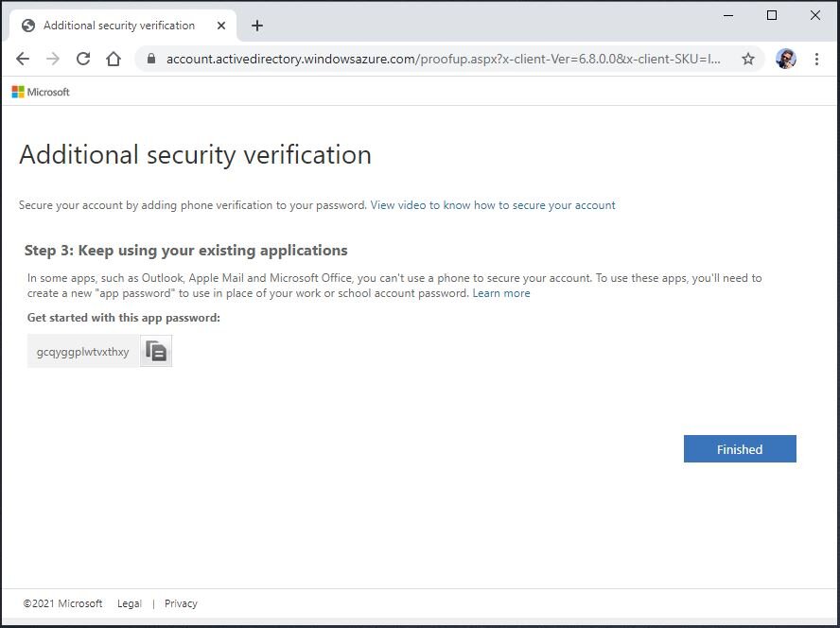View site info via the padlock icon
Screen dimensions: 840x628
click(151, 59)
